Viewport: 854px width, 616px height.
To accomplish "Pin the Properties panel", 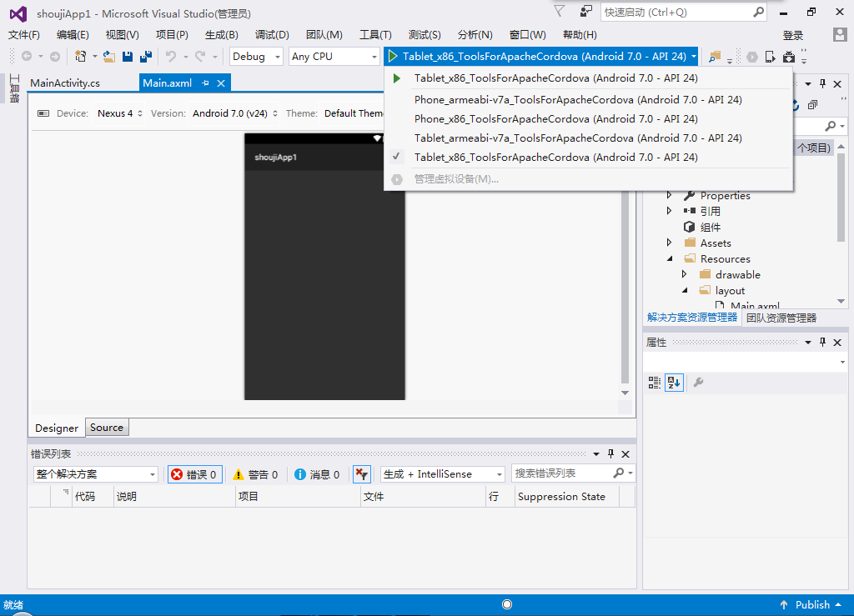I will (823, 343).
